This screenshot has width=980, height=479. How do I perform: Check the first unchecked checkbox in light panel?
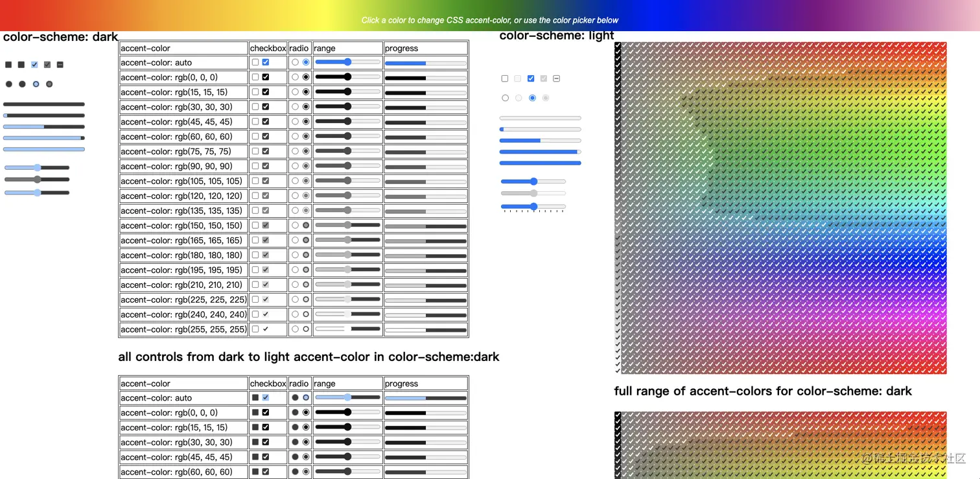pyautogui.click(x=504, y=78)
